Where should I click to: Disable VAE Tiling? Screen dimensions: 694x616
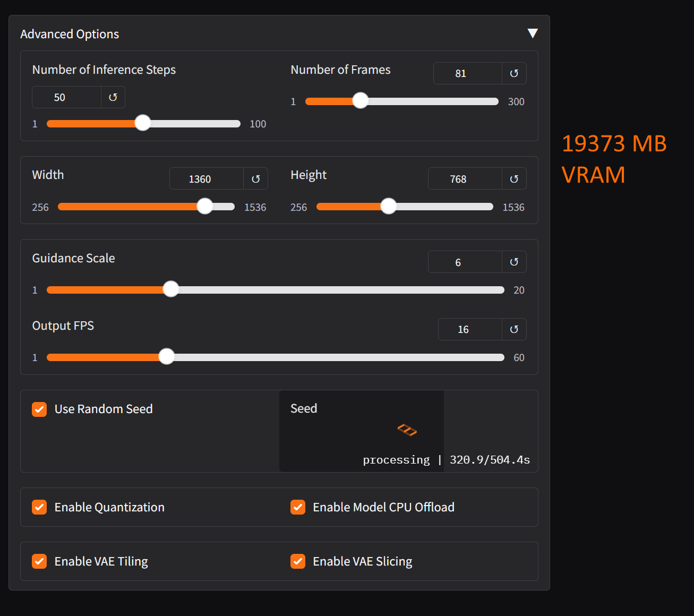[x=39, y=561]
